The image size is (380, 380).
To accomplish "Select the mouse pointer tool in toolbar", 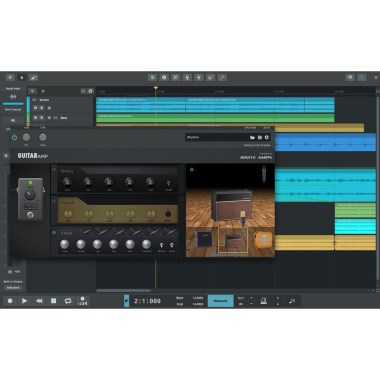I will (22, 77).
